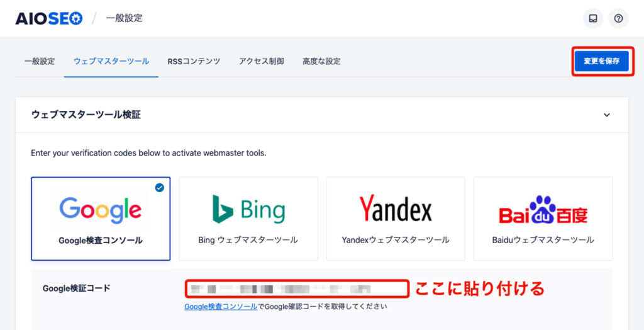Screen dimensions: 644x330
Task: Click the blue checkmark on Google card
Action: point(159,188)
